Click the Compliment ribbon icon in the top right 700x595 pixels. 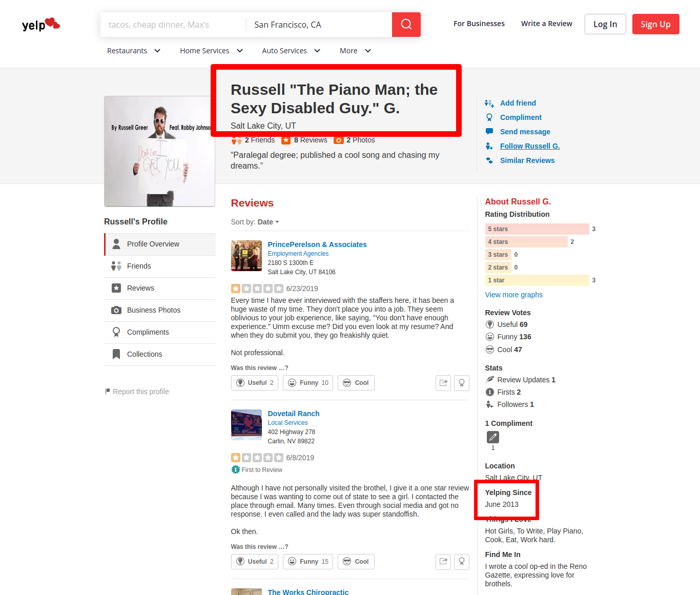tap(489, 117)
